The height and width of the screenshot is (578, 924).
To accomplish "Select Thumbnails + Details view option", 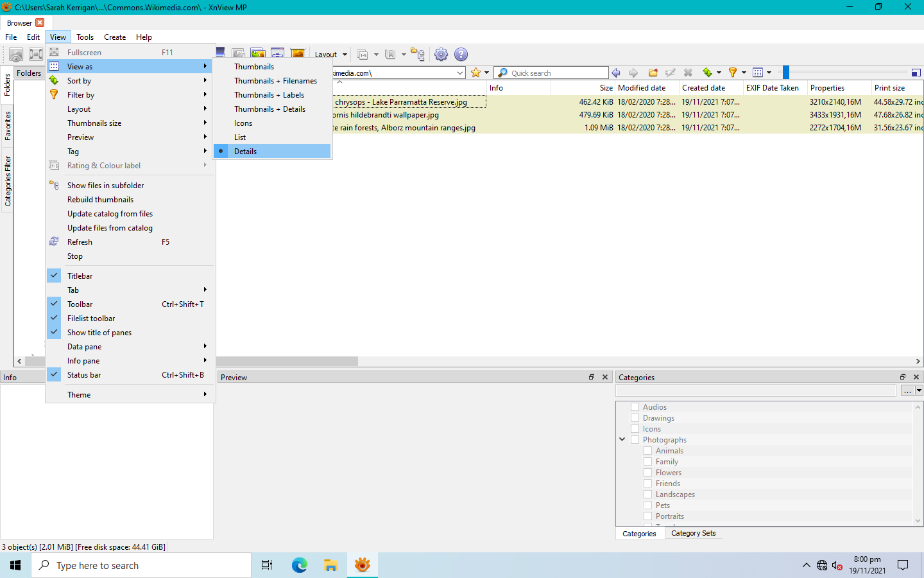I will coord(269,109).
